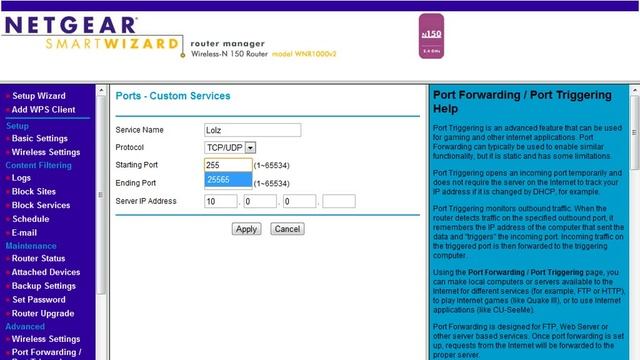640x360 pixels.
Task: Click the Server IP Address label
Action: [x=146, y=201]
